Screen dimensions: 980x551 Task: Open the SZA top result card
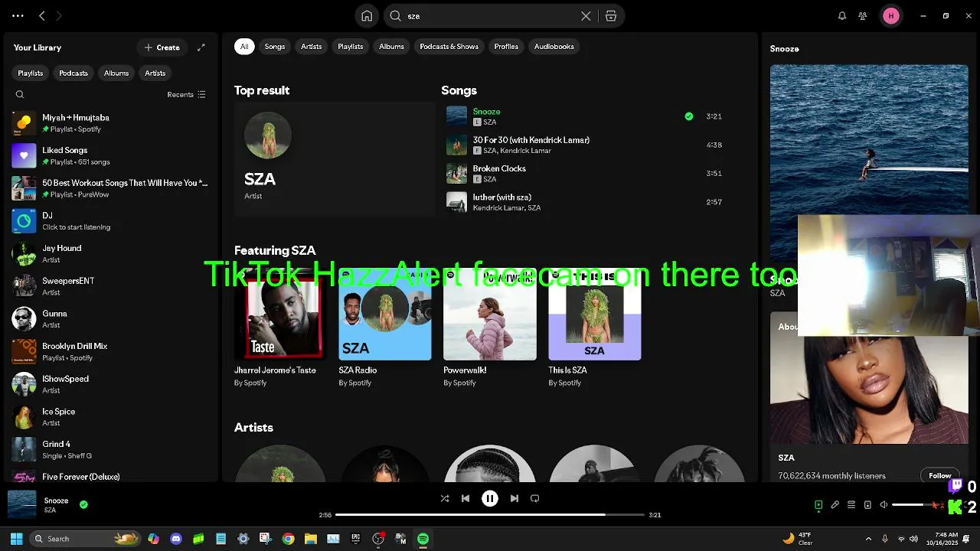335,159
